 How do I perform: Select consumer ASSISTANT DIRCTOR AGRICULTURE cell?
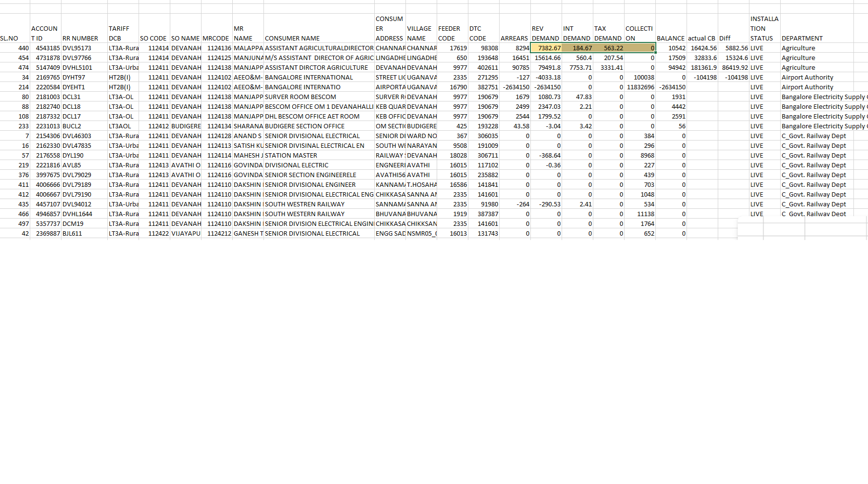pos(319,67)
